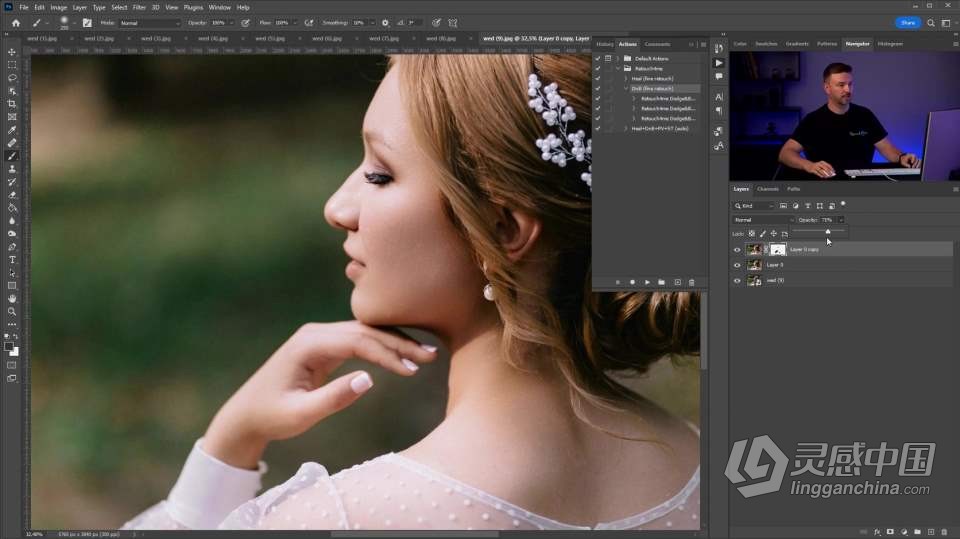The width and height of the screenshot is (960, 539).
Task: Activate the Zoom tool
Action: (12, 311)
